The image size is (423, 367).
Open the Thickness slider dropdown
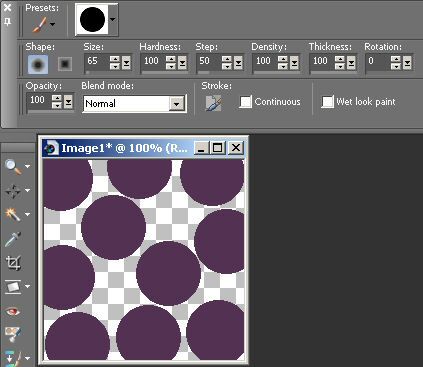click(351, 62)
